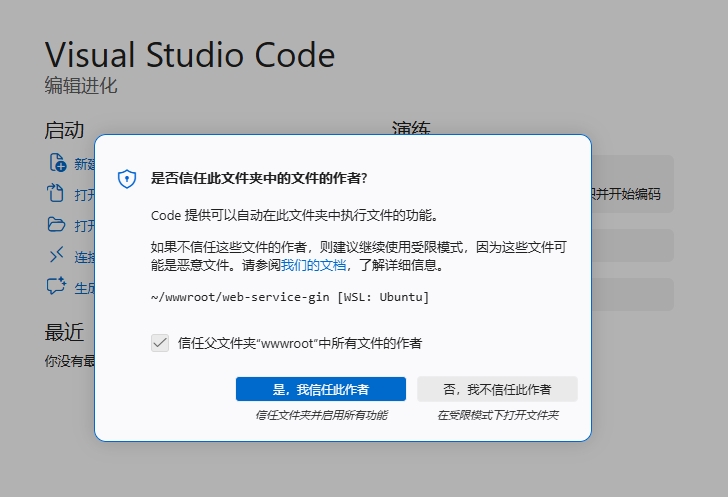
Task: Click the 在受限模式下打开文件夹 caption text
Action: 498,415
